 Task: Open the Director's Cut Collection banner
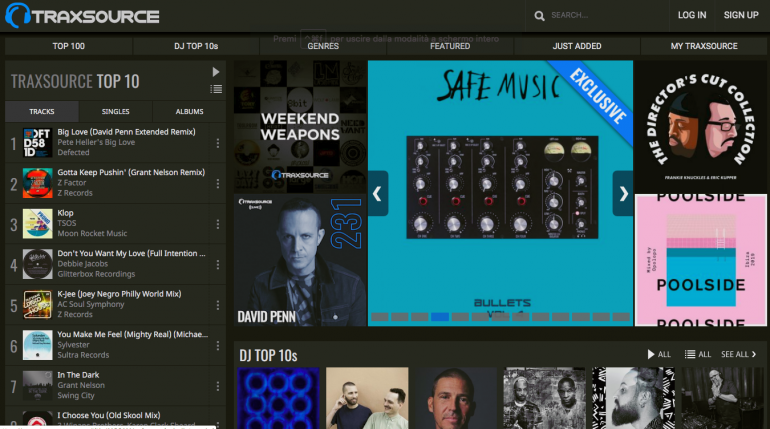click(x=701, y=126)
